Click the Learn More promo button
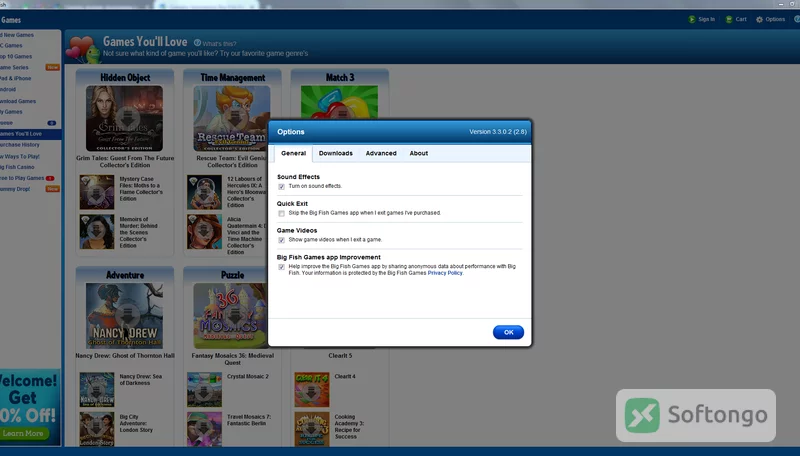The width and height of the screenshot is (800, 456). [23, 433]
